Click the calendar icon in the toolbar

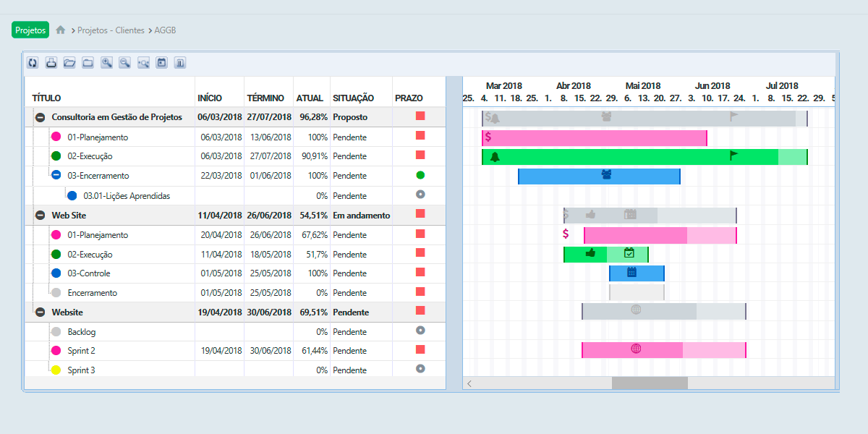click(x=162, y=63)
